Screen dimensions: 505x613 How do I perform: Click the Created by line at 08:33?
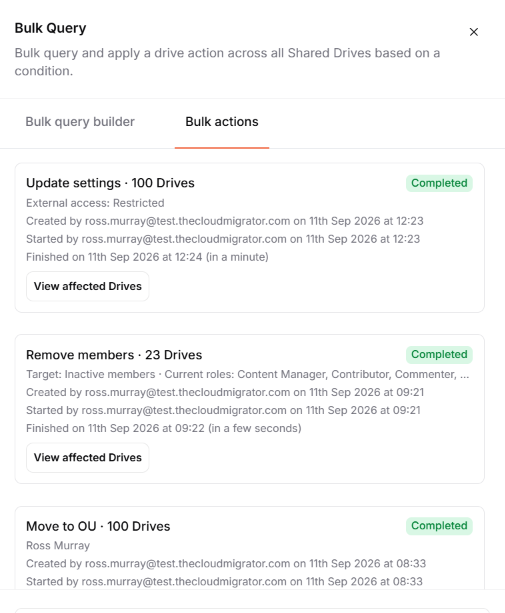pos(226,564)
